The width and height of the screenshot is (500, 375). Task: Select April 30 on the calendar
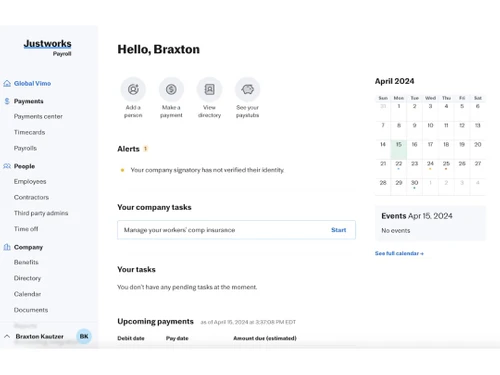click(414, 187)
